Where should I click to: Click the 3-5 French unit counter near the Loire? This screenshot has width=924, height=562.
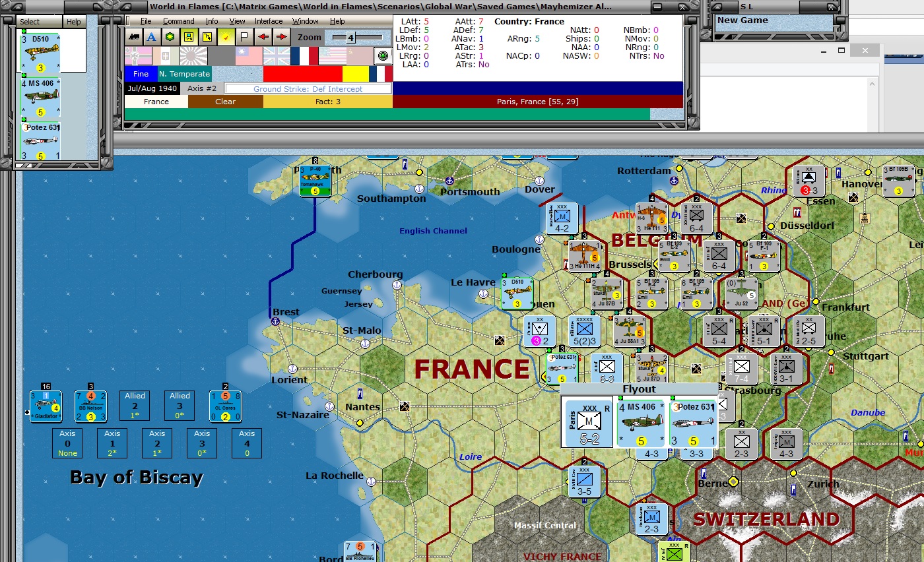[585, 482]
